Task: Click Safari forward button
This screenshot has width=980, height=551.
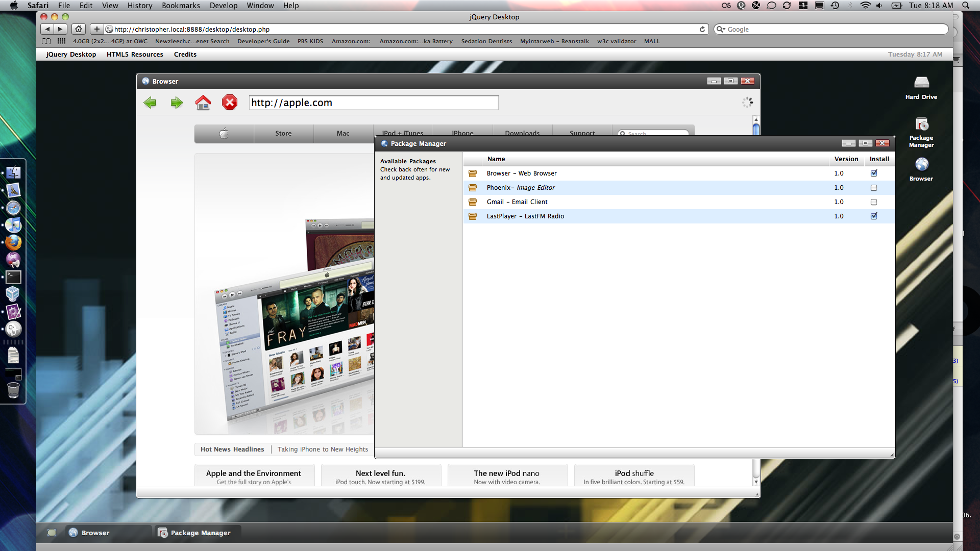Action: [60, 29]
